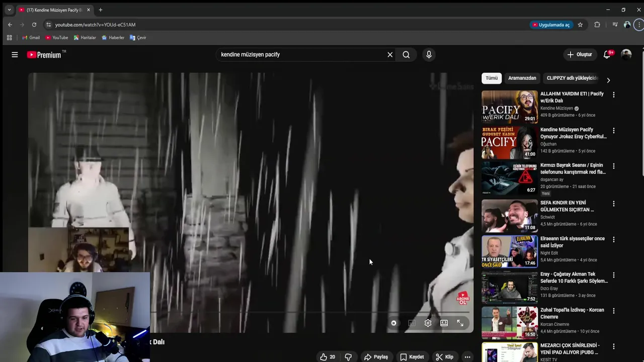Click the Paylaş share button
Screen dimensions: 644x362
click(x=376, y=357)
